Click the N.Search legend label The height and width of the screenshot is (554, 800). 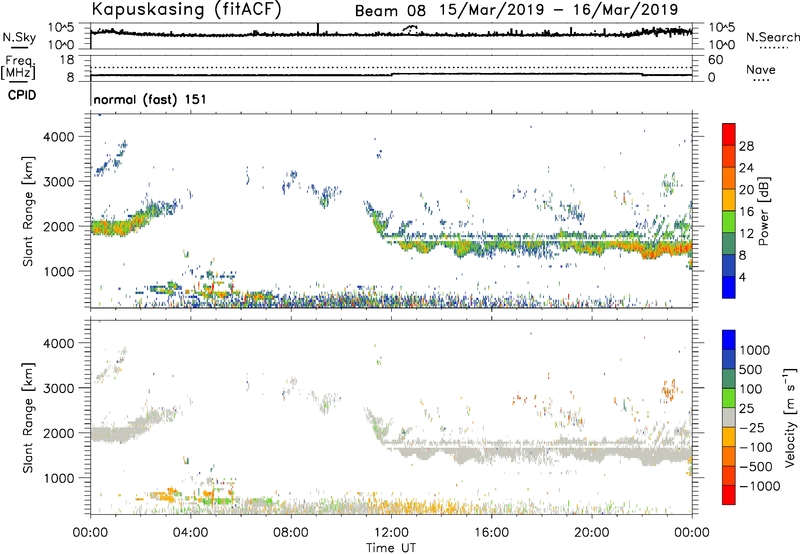pyautogui.click(x=772, y=37)
